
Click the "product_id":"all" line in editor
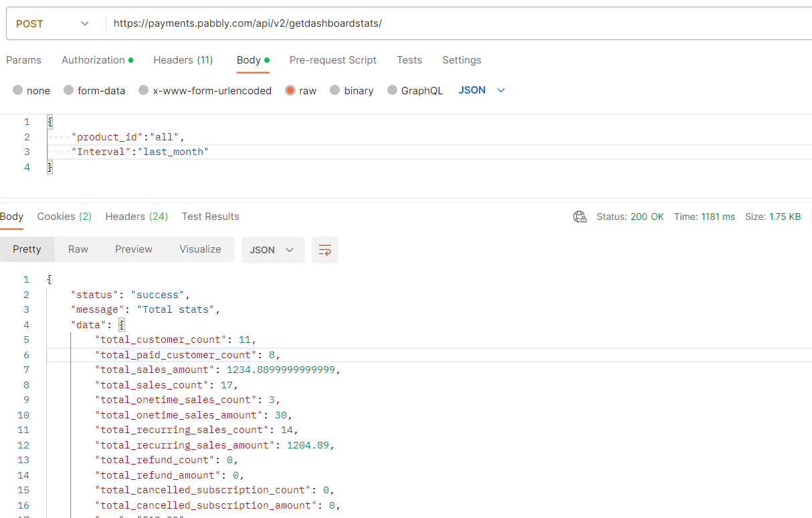(x=128, y=137)
